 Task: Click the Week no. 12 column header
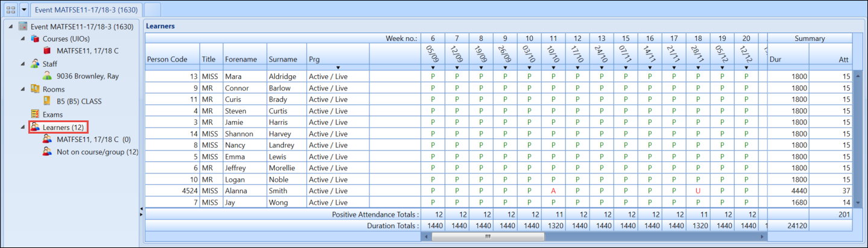[577, 38]
